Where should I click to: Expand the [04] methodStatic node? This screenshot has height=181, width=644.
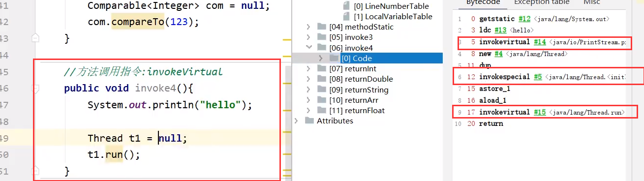(308, 27)
